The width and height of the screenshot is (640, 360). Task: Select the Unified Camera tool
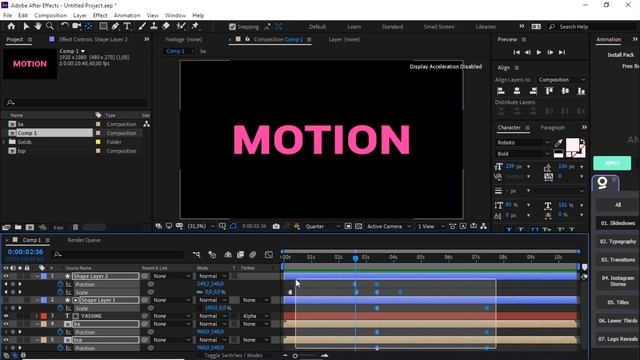coord(76,26)
